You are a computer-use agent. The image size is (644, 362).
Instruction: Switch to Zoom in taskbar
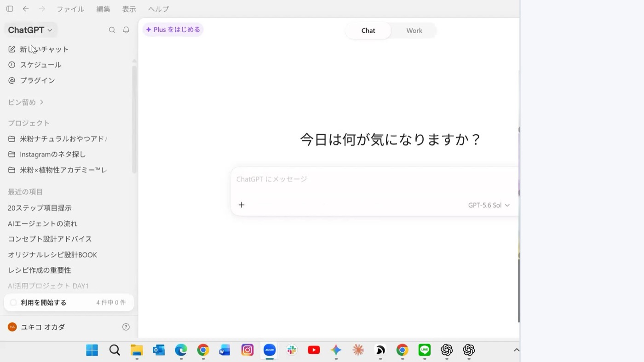(x=270, y=350)
